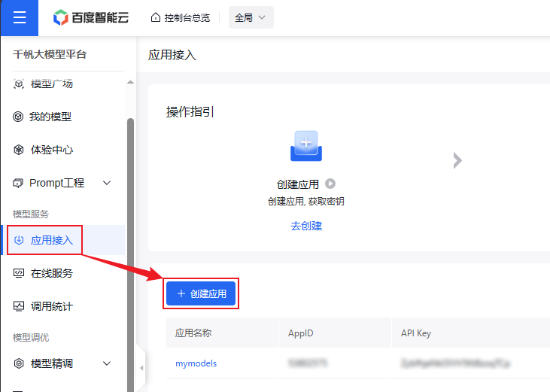Click the 创建应用, 获取密钥 description text
The width and height of the screenshot is (550, 392).
point(306,201)
